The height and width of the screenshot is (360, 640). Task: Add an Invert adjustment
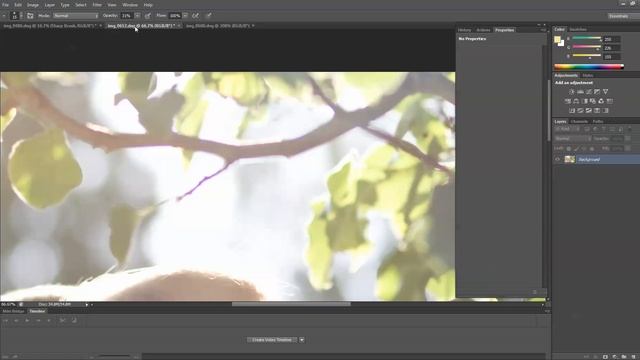(572, 111)
